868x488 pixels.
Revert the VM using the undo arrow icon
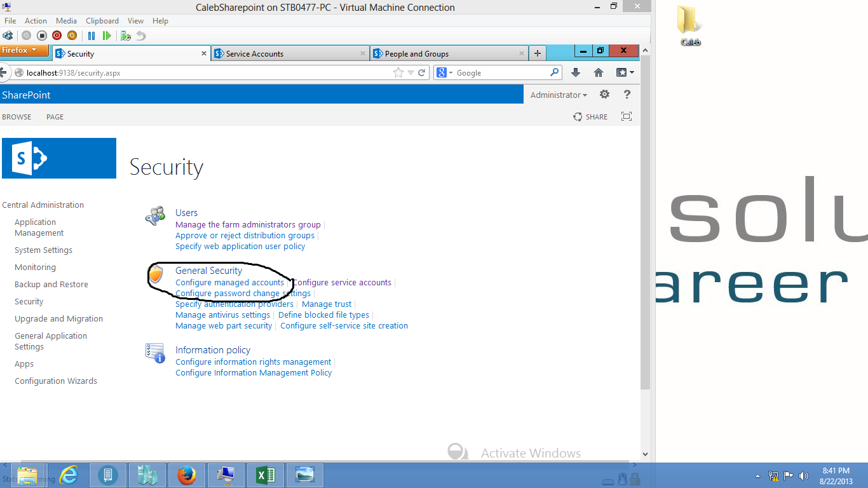point(141,36)
